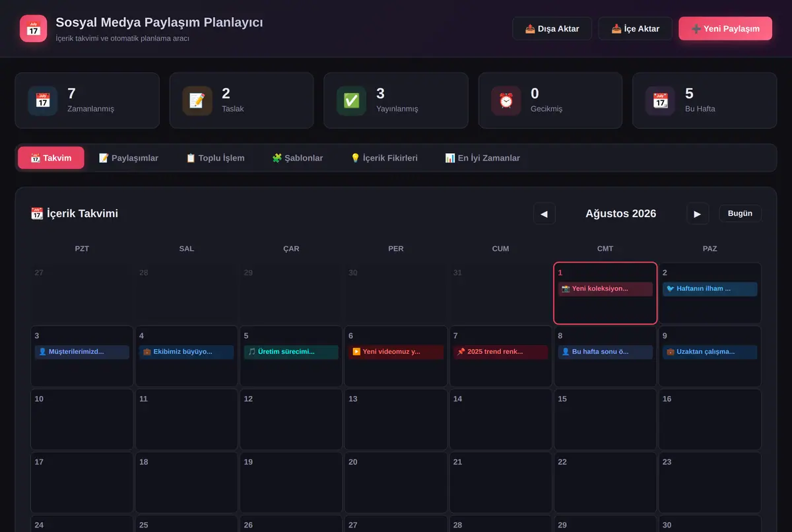Open the 'Haftanın ilham...' post event
792x532 pixels.
point(709,289)
